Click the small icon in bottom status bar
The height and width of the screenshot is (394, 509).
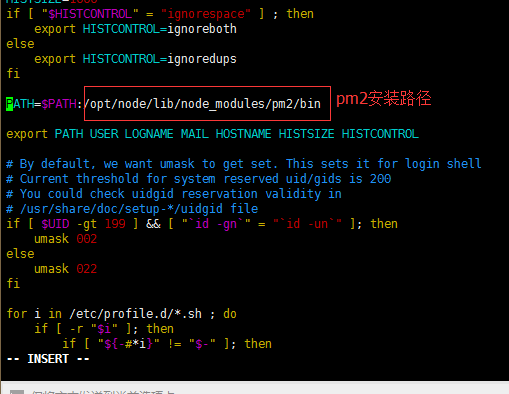pos(17,392)
